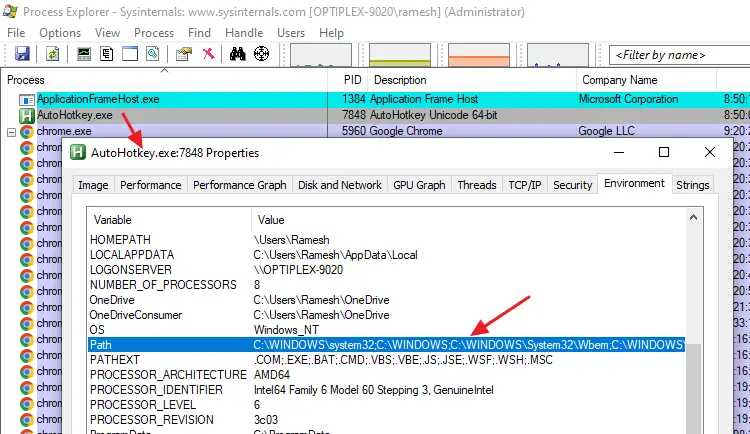Open the View menu

(x=107, y=33)
